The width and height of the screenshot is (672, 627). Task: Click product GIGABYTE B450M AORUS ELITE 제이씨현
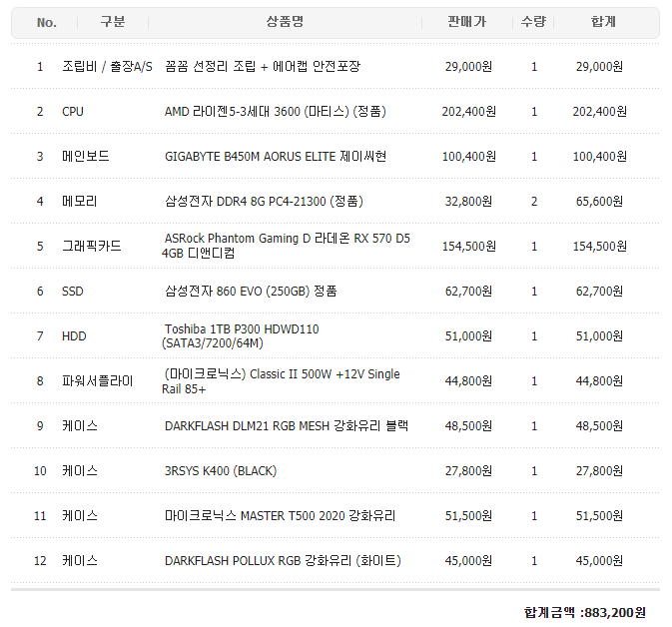pos(276,157)
